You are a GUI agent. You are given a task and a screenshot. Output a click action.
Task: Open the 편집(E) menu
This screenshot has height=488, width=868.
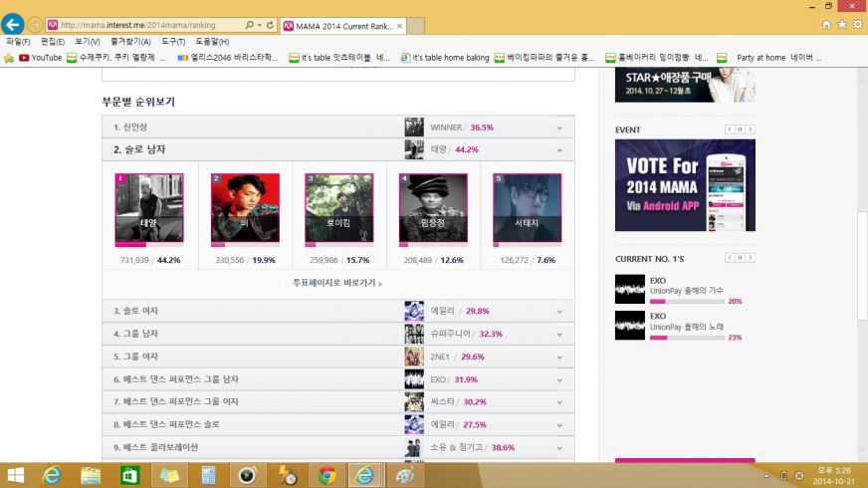pos(53,42)
